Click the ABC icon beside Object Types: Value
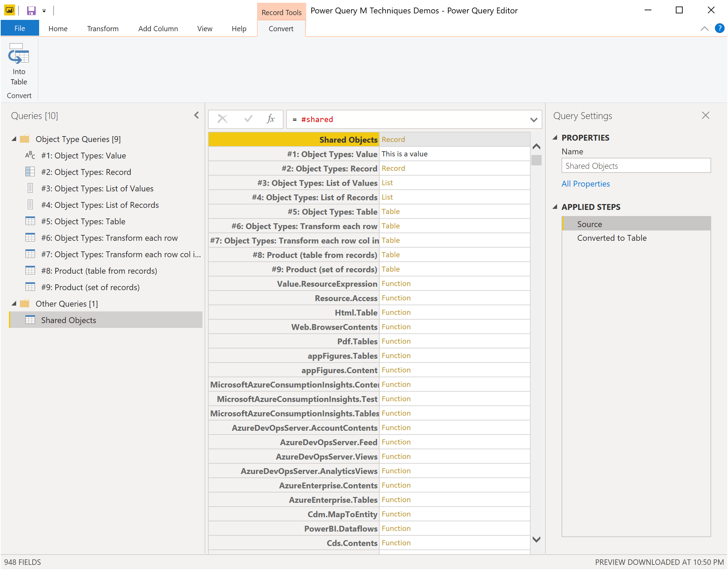Image resolution: width=728 pixels, height=570 pixels. (x=30, y=155)
